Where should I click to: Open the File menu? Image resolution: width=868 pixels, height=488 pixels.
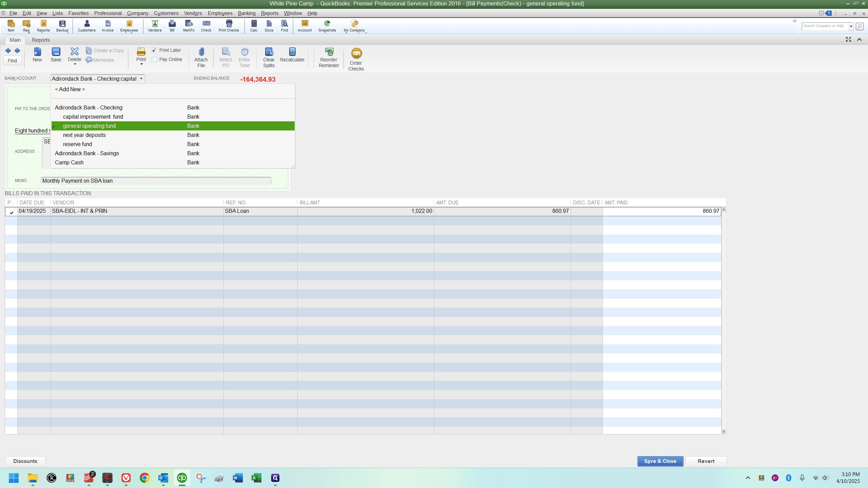tap(13, 13)
